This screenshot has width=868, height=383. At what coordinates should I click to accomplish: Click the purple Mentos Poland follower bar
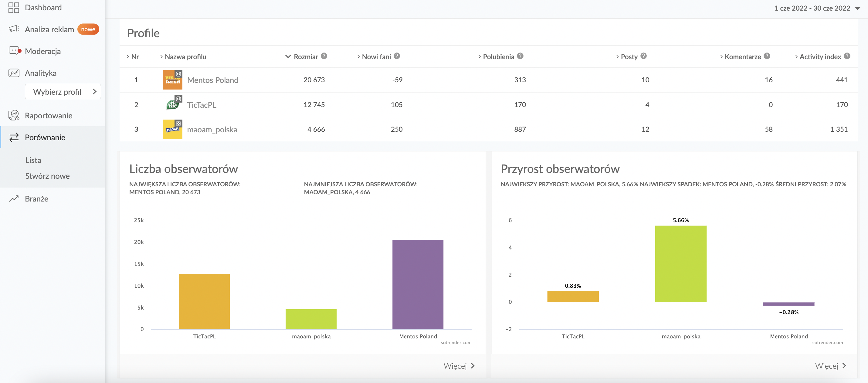pos(418,284)
